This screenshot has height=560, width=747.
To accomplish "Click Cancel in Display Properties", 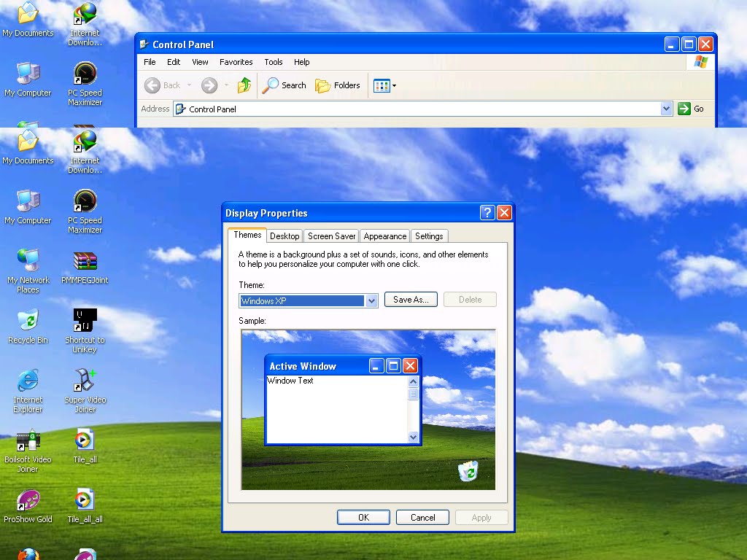I will [422, 518].
